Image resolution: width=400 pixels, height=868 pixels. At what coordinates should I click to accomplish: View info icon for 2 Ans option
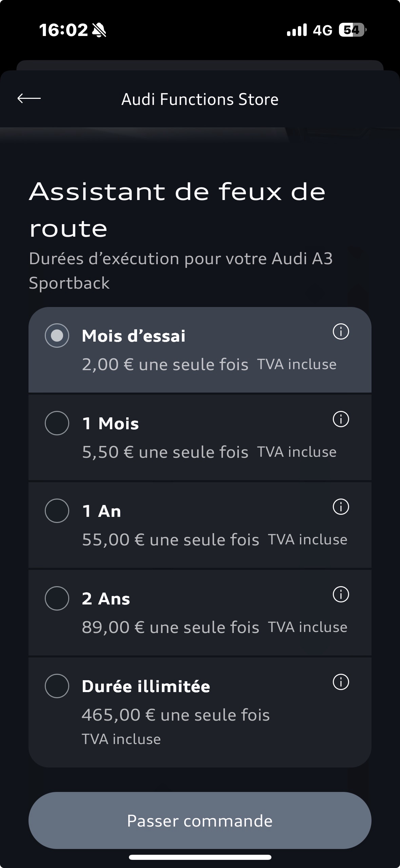[x=341, y=594]
